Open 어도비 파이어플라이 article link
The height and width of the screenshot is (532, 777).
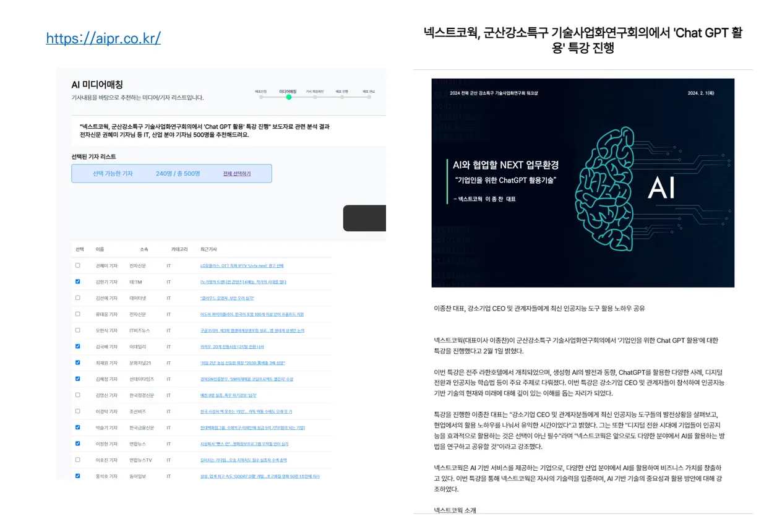(x=252, y=314)
